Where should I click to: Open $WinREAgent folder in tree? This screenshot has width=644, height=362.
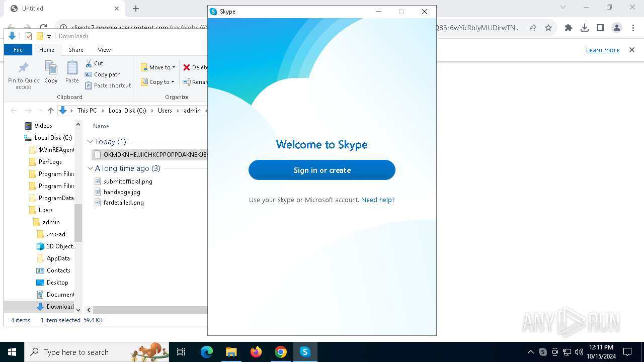(56, 150)
